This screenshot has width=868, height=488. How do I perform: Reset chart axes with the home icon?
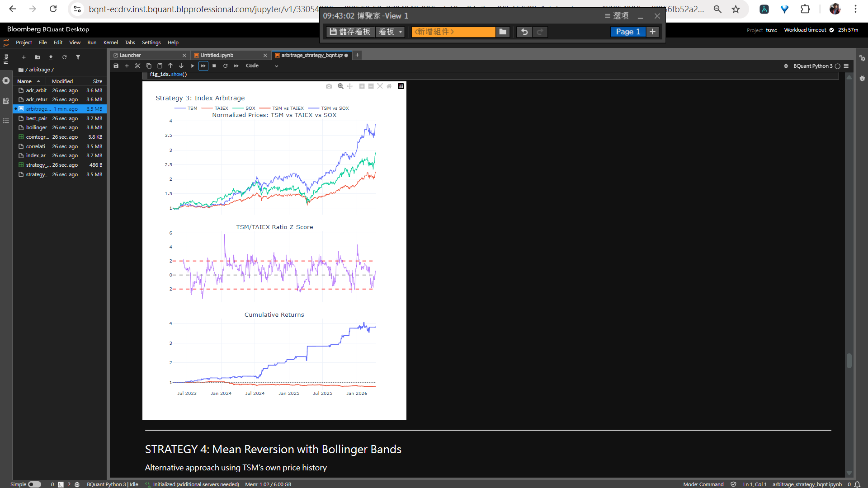(389, 86)
